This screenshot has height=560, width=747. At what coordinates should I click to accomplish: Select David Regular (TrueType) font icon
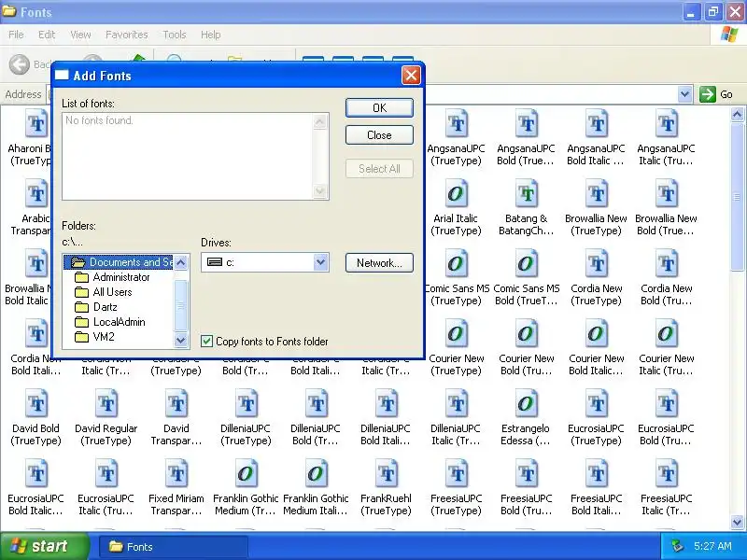click(x=106, y=404)
